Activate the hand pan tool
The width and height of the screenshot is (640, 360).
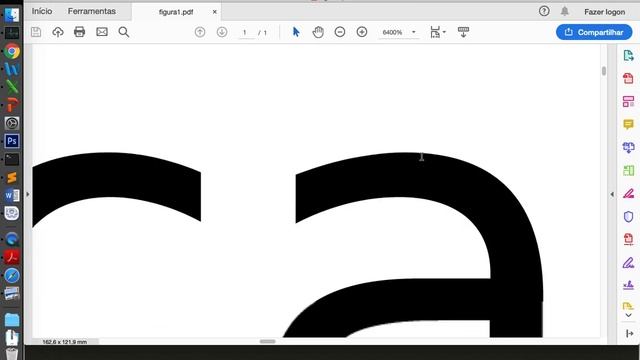(x=318, y=32)
